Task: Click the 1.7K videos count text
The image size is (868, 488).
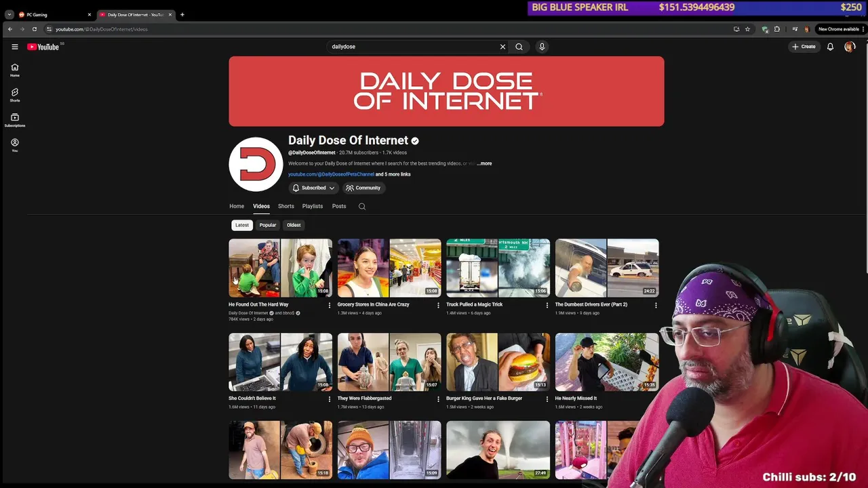Action: [x=395, y=152]
